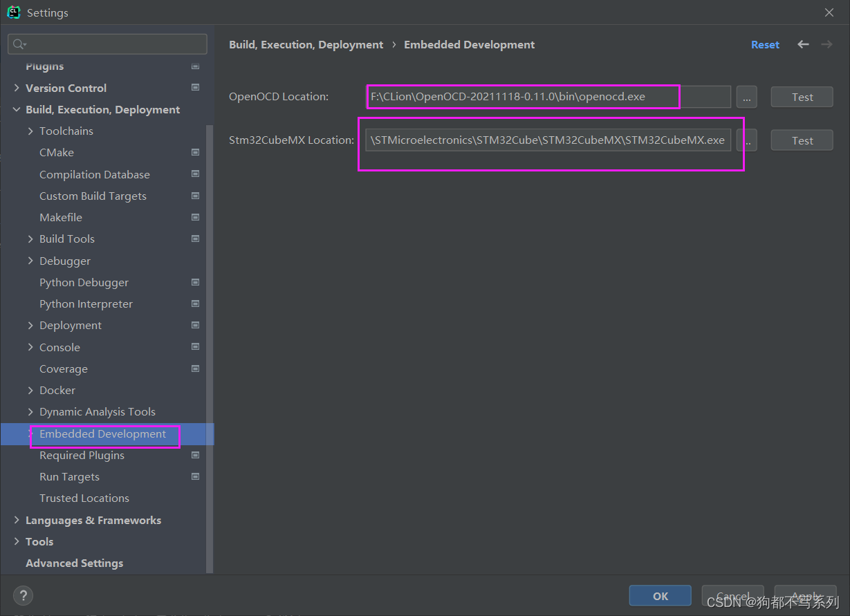Click the Stm32CubeMX Location path field
850x616 pixels.
pyautogui.click(x=548, y=140)
